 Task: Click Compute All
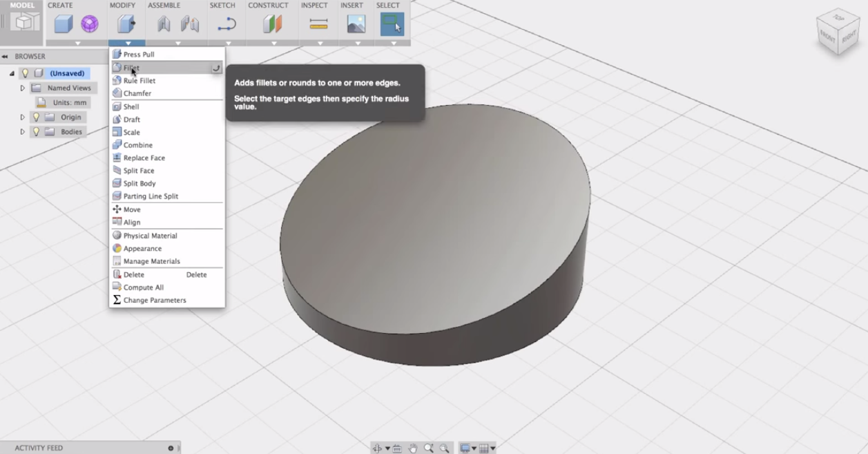144,287
